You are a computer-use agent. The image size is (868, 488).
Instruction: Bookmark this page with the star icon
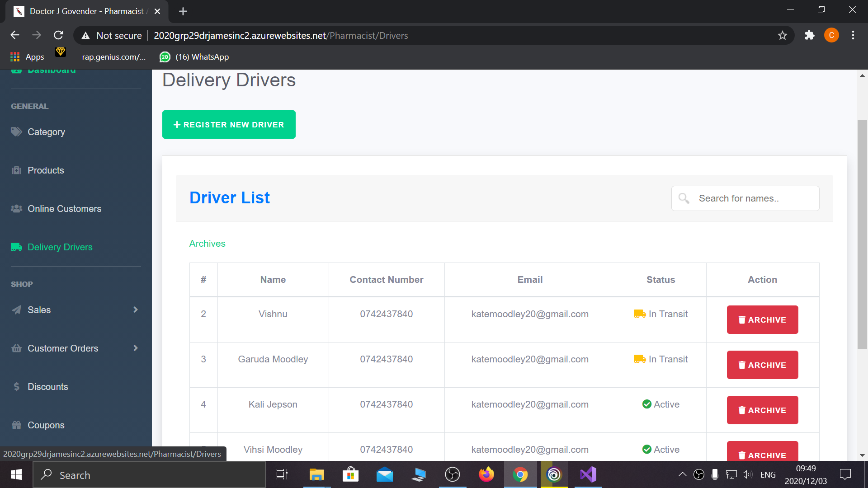tap(783, 35)
